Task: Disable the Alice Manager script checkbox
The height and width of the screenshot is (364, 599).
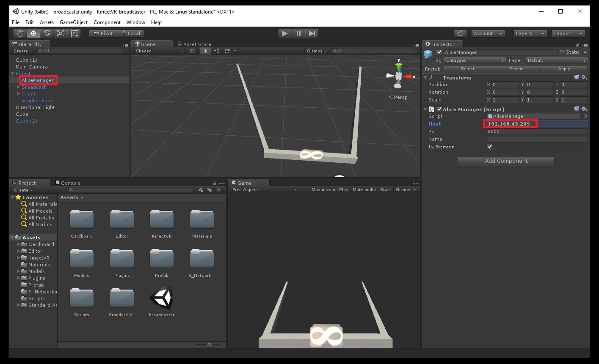Action: (x=439, y=109)
